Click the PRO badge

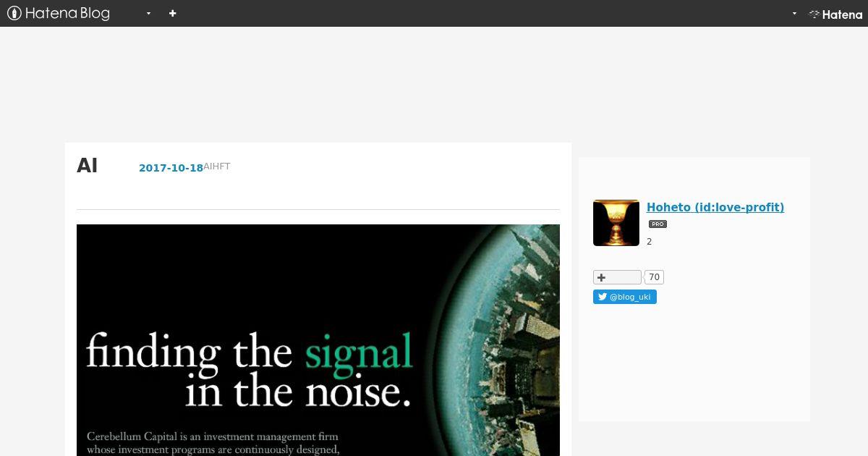(658, 224)
